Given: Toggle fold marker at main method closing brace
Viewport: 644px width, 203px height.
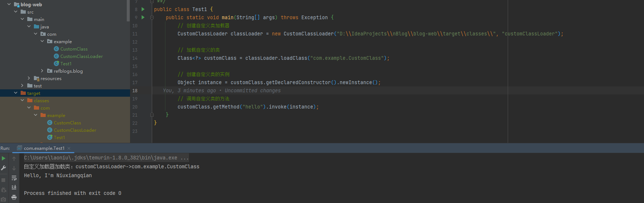Looking at the screenshot, I should tap(152, 115).
